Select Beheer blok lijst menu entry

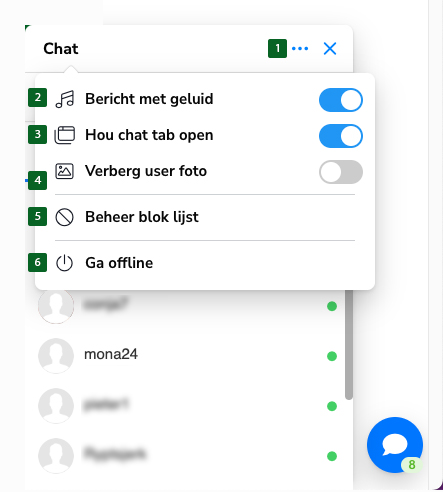(x=205, y=217)
